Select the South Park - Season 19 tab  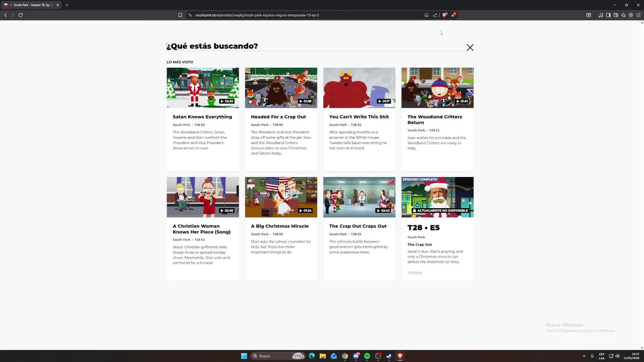(x=30, y=5)
